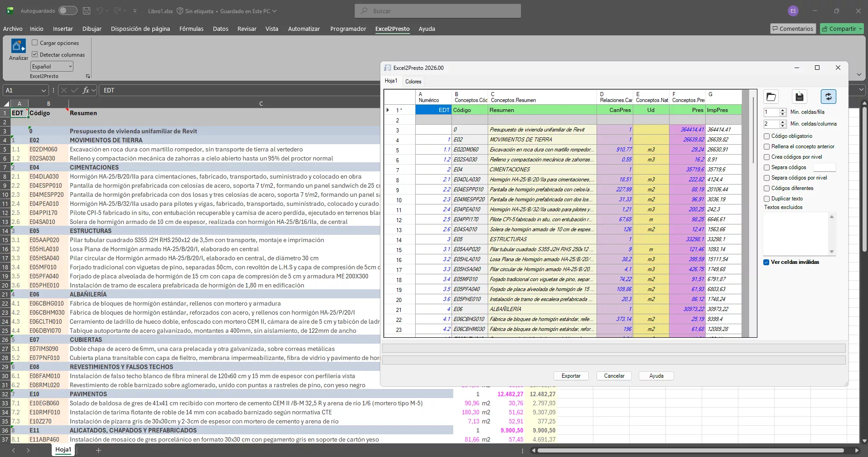The image size is (868, 457).
Task: Open the Fórmulas ribbon tab
Action: [191, 29]
